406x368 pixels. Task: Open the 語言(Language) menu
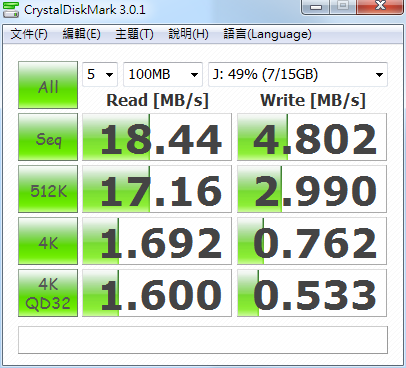tap(267, 34)
